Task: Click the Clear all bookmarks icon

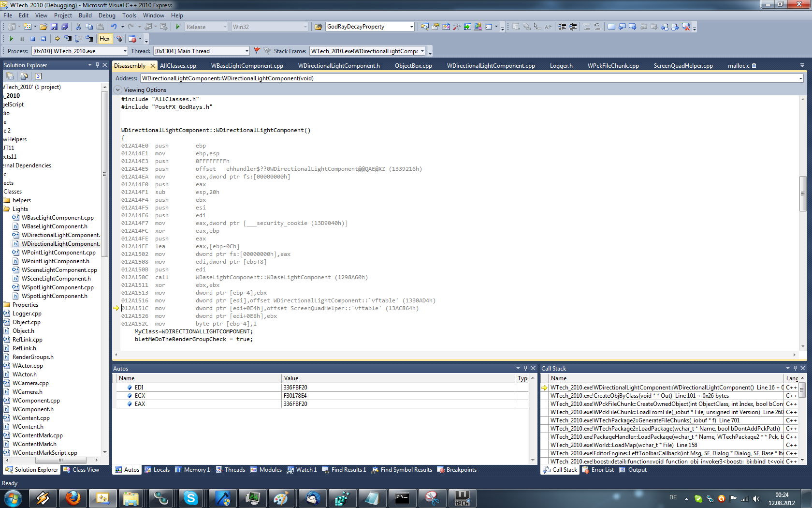Action: 686,27
